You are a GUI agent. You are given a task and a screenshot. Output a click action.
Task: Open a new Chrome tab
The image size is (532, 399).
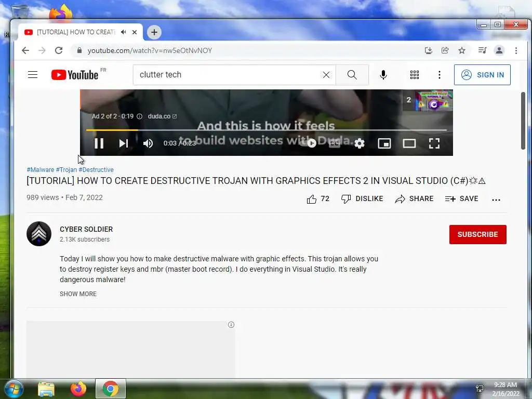pos(154,32)
